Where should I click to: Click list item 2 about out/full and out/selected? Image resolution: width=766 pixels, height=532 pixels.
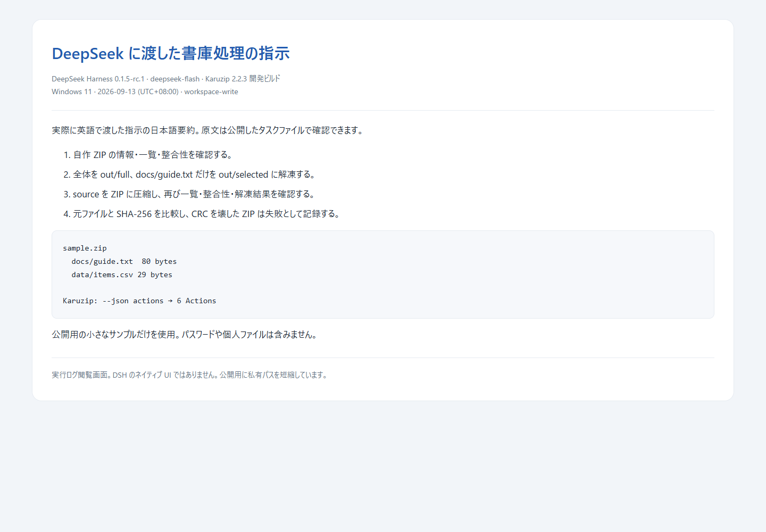coord(195,174)
